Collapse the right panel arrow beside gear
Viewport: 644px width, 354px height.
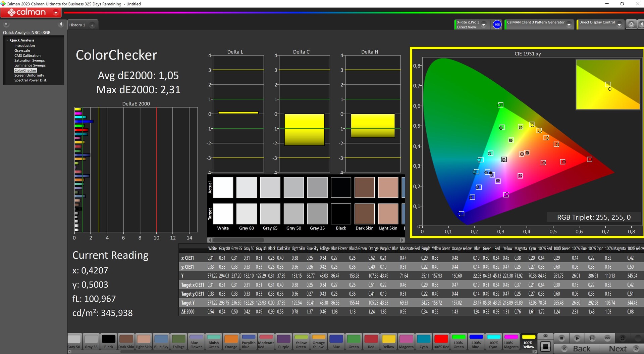pyautogui.click(x=641, y=24)
